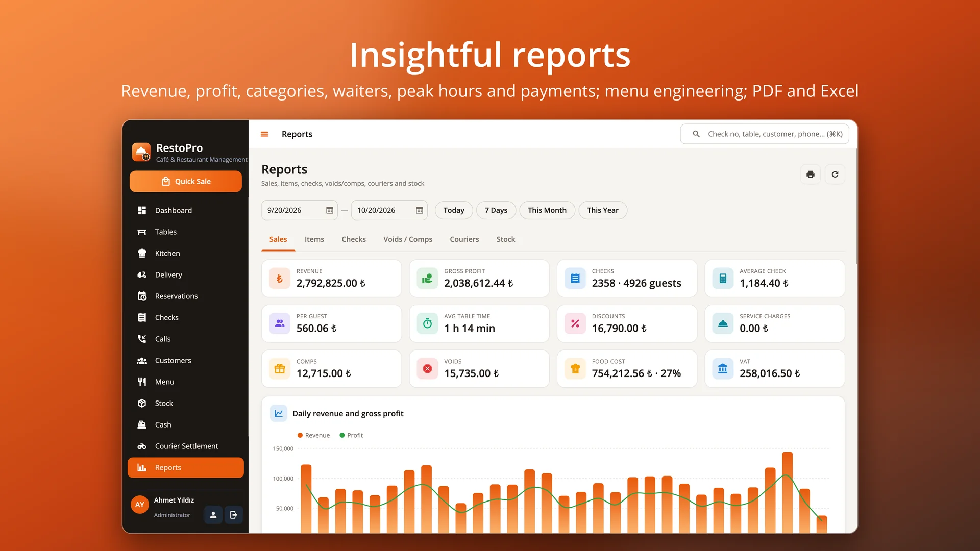Image resolution: width=980 pixels, height=551 pixels.
Task: Click the Profit legend item in the chart
Action: (x=351, y=435)
